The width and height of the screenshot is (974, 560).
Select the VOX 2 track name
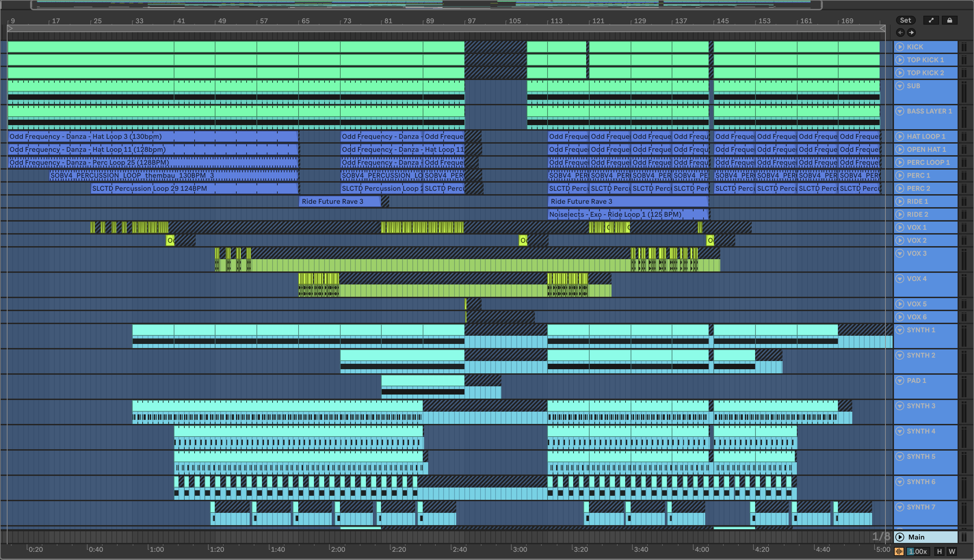917,240
